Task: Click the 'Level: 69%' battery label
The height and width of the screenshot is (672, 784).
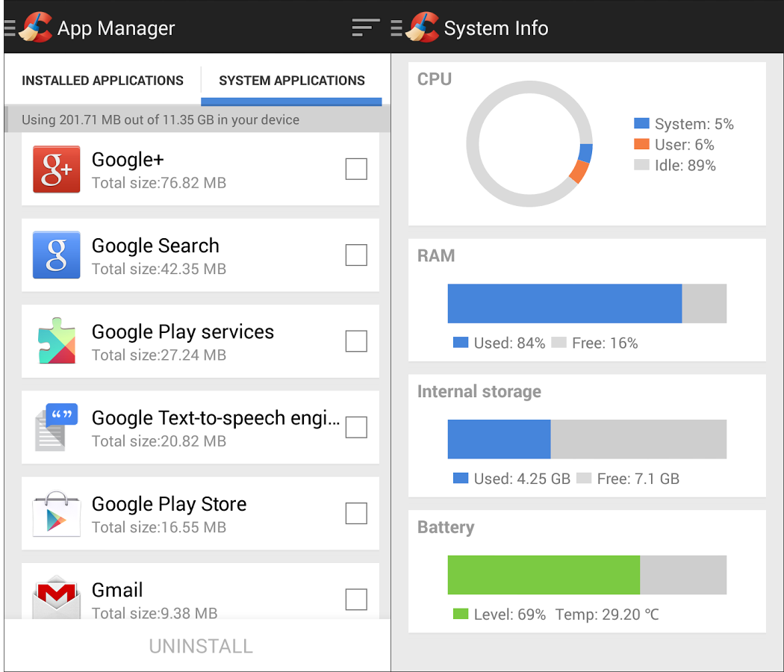Action: 510,615
